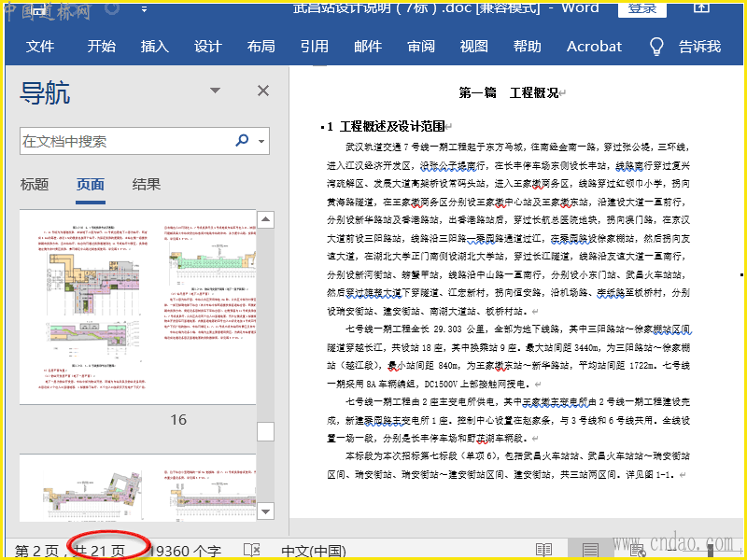Image resolution: width=747 pixels, height=560 pixels.
Task: Click the thumbnail scrollbar up arrow
Action: click(x=265, y=219)
